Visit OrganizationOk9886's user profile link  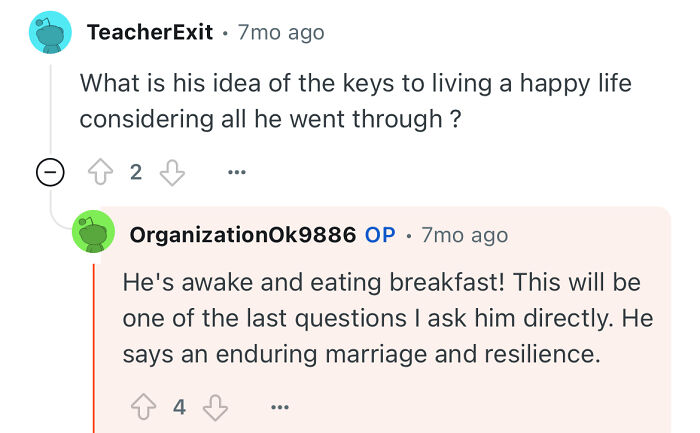pyautogui.click(x=243, y=235)
